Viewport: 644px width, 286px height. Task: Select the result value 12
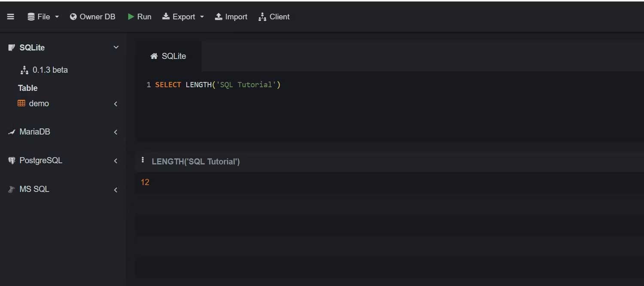point(145,182)
